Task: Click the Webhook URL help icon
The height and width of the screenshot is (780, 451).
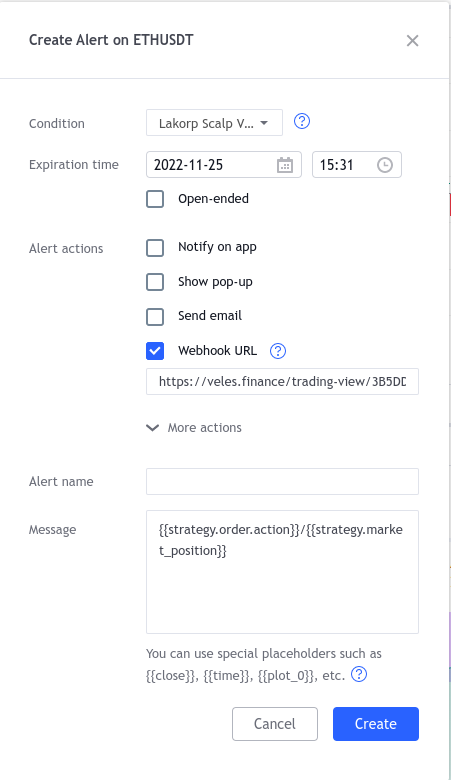Action: pos(278,351)
